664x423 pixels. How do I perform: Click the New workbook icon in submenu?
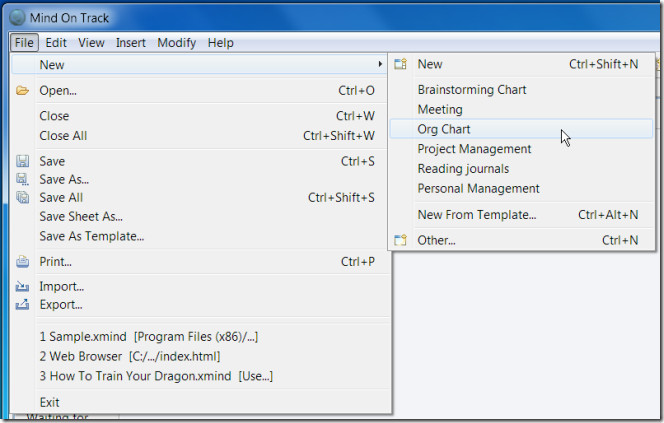400,64
